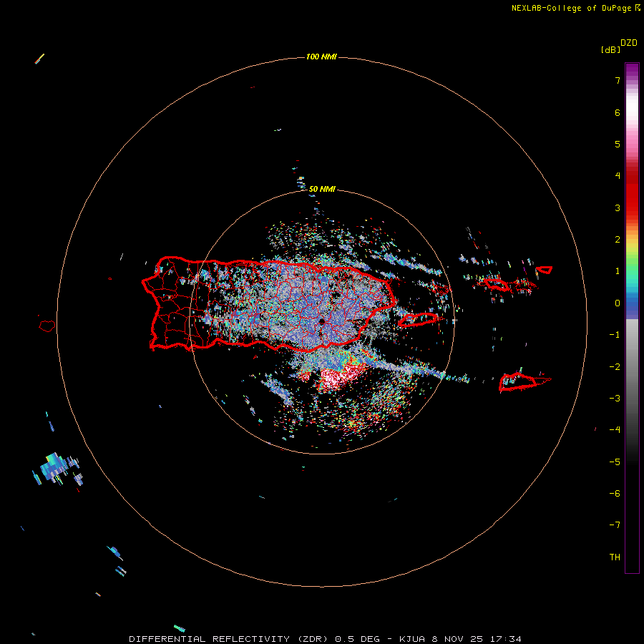This screenshot has width=644, height=644.
Task: Click the Mona Island outline west of Puerto Rico
Action: (x=47, y=326)
